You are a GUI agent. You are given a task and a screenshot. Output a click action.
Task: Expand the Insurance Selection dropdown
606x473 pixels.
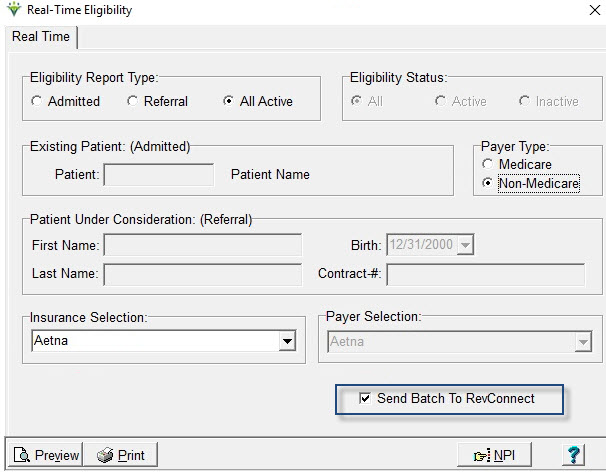click(287, 341)
